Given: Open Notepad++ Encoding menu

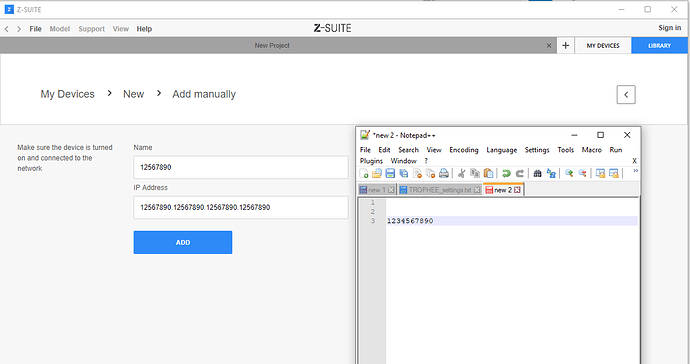Looking at the screenshot, I should pos(464,150).
